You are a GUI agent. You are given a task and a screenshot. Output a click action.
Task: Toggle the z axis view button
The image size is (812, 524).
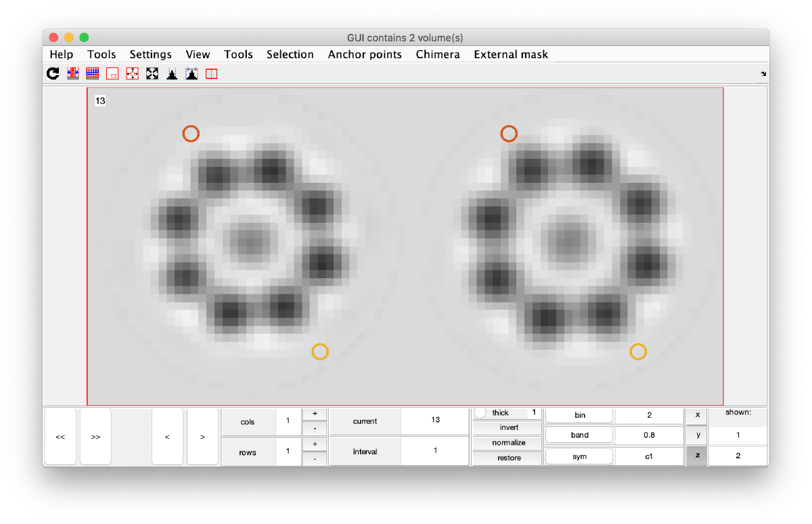pos(697,456)
